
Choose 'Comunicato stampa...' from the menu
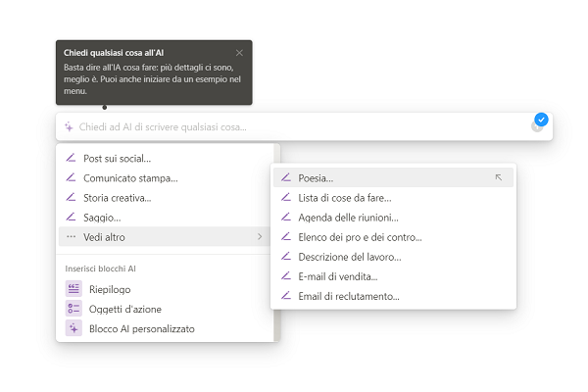point(130,178)
